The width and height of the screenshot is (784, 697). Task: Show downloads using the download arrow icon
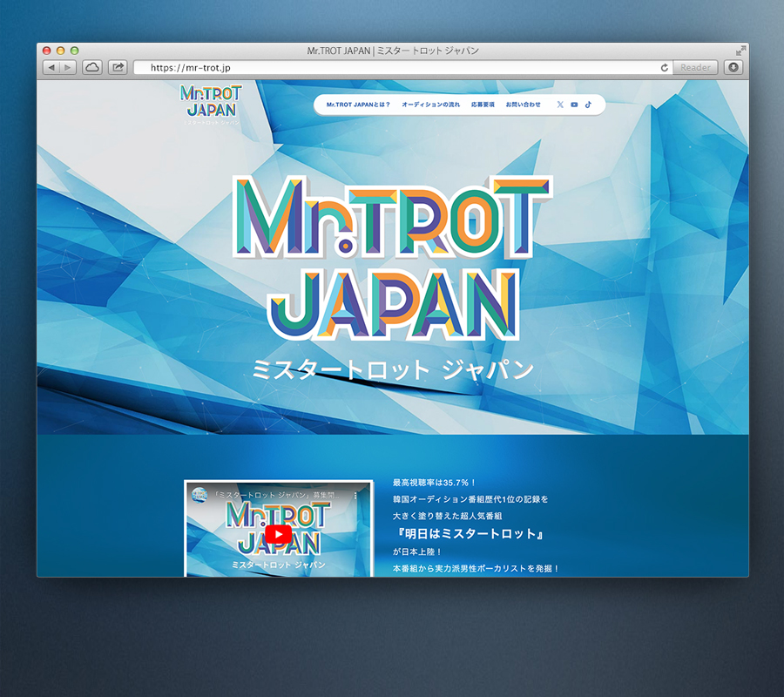coord(733,67)
